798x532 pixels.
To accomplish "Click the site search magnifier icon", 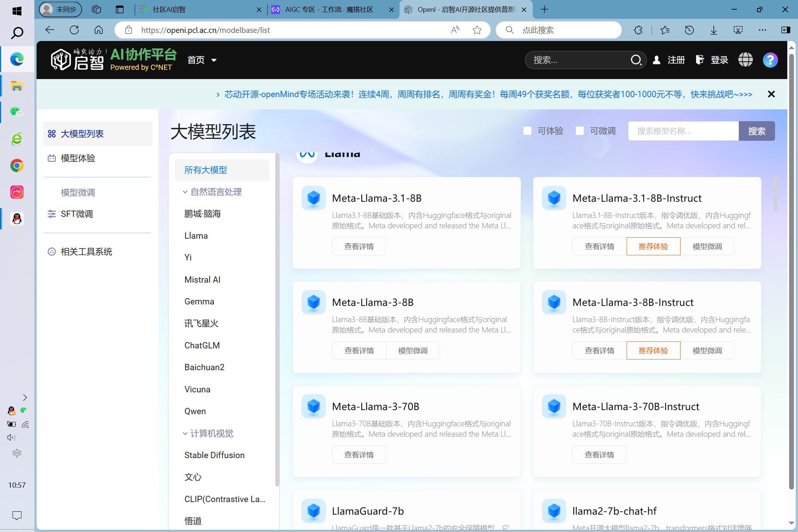I will [636, 60].
